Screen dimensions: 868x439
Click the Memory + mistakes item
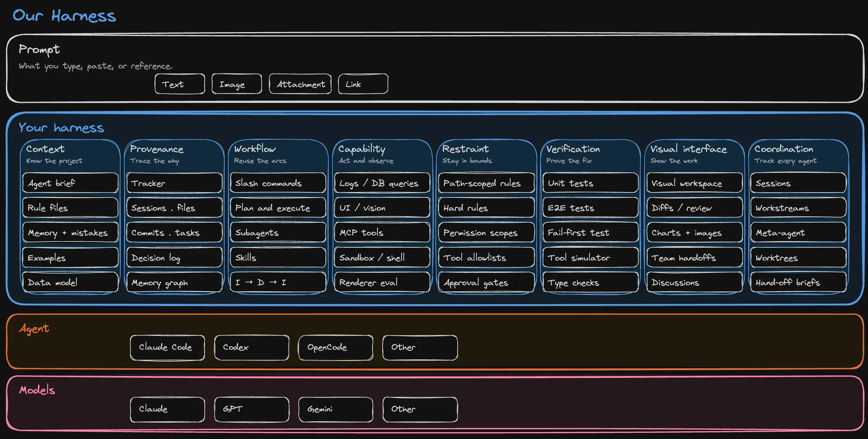coord(70,232)
